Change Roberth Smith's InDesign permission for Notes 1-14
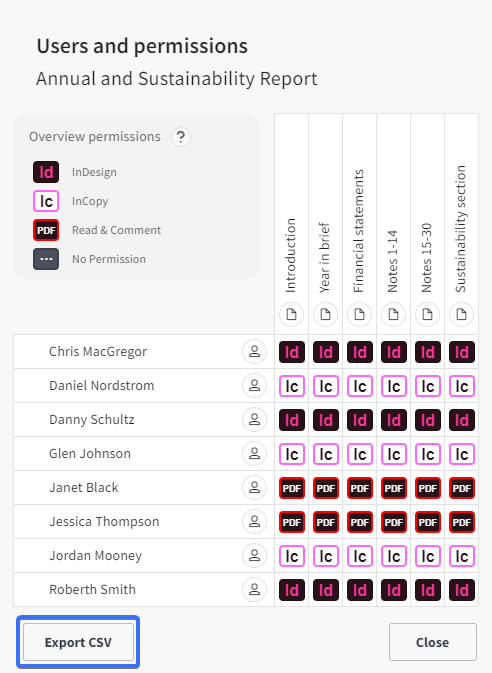The height and width of the screenshot is (673, 492). 394,590
